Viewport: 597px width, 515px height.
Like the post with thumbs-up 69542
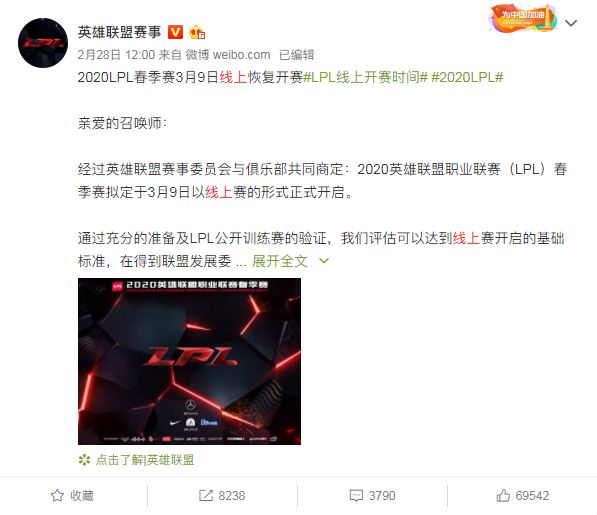coord(522,496)
